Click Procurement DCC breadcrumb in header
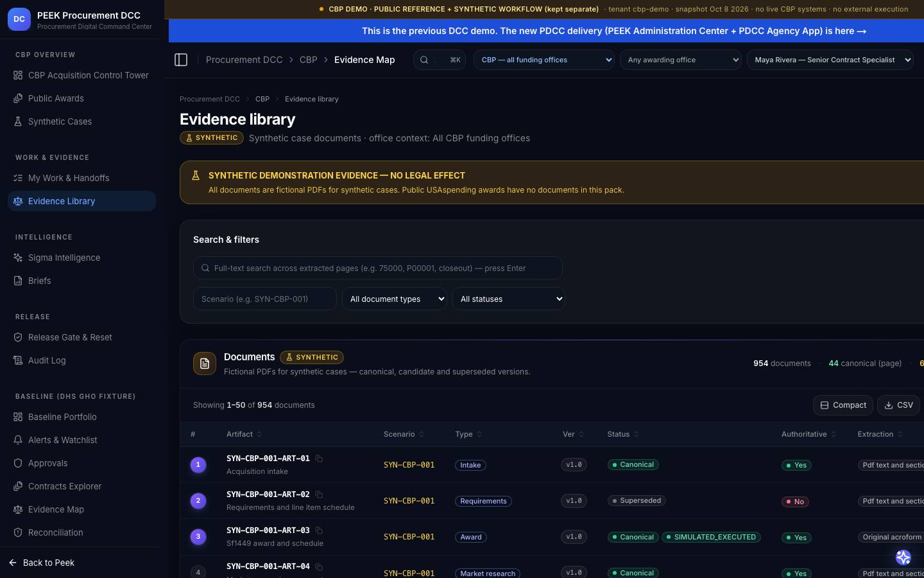 [x=244, y=60]
